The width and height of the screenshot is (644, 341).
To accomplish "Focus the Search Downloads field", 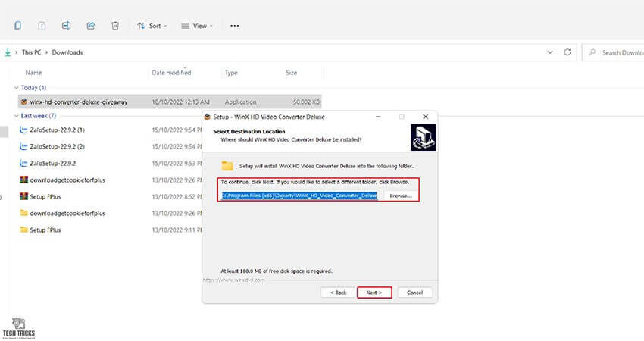I will tap(613, 52).
